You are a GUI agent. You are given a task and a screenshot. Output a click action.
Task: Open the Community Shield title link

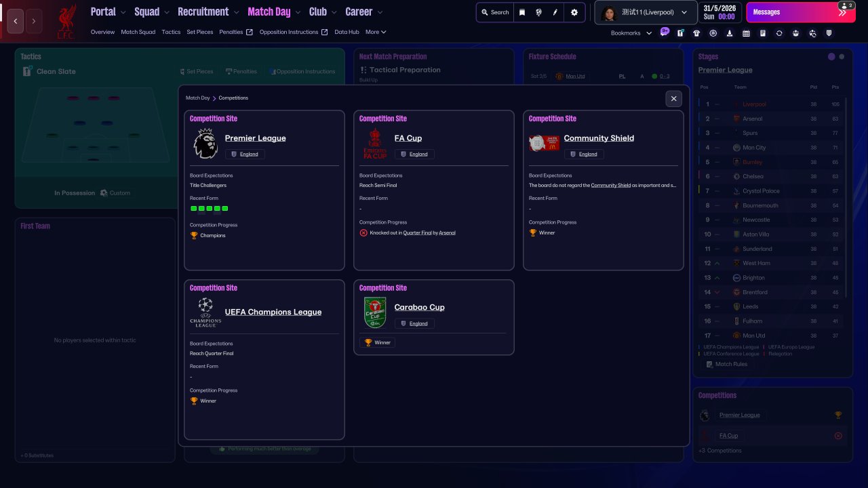pos(599,138)
